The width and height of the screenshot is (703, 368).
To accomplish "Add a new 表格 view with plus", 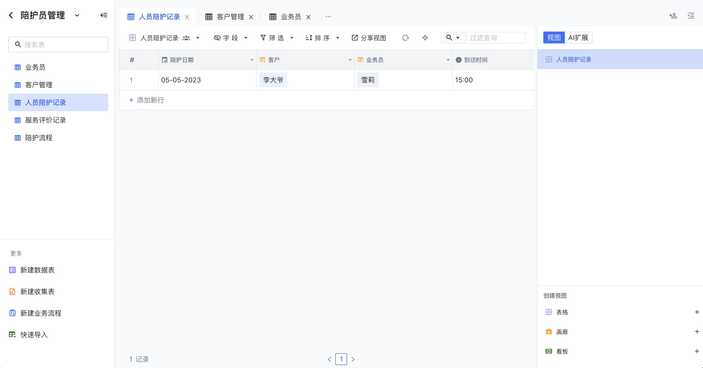I will tap(697, 312).
